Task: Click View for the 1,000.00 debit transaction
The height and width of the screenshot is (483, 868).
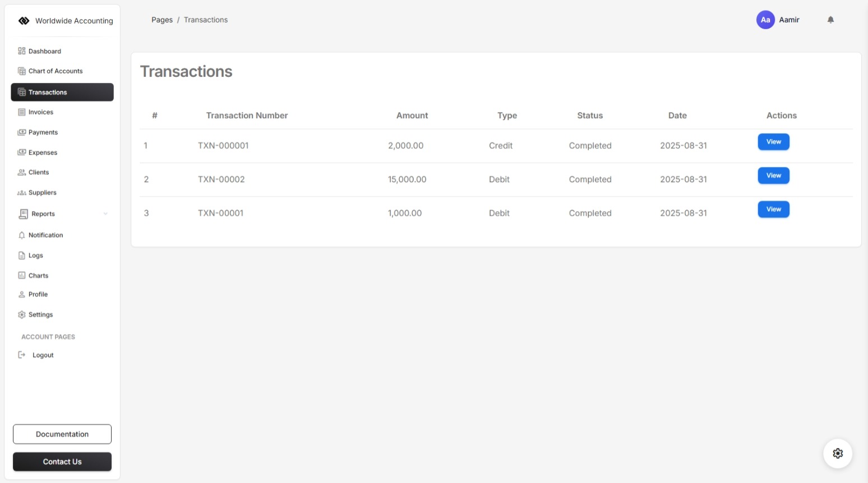Action: pyautogui.click(x=773, y=210)
